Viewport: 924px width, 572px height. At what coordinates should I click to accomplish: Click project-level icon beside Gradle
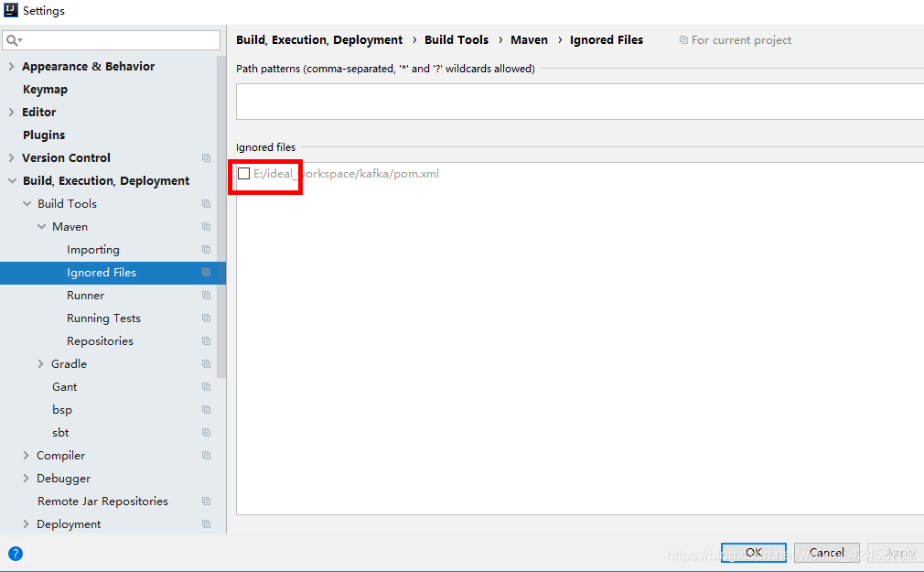click(206, 364)
